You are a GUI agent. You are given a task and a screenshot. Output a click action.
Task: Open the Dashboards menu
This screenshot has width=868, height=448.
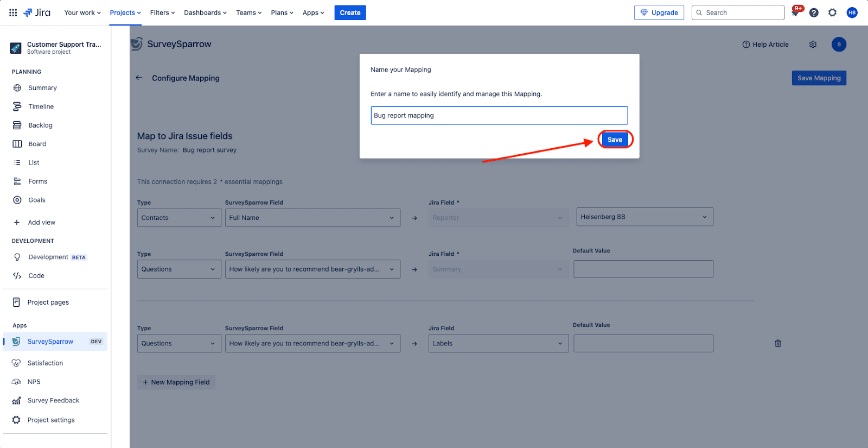click(205, 12)
